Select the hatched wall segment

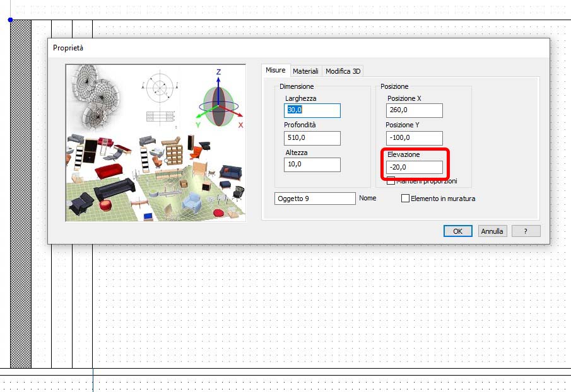pyautogui.click(x=21, y=194)
